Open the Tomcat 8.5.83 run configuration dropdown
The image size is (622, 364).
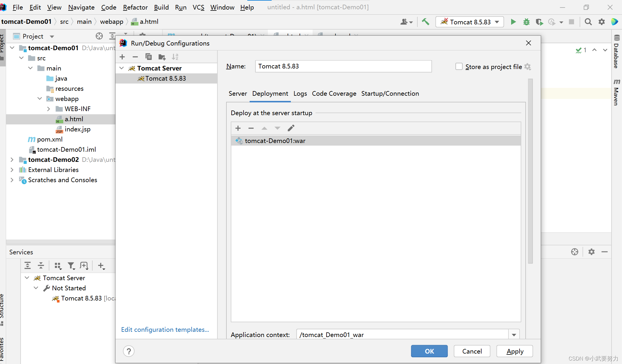pos(497,22)
